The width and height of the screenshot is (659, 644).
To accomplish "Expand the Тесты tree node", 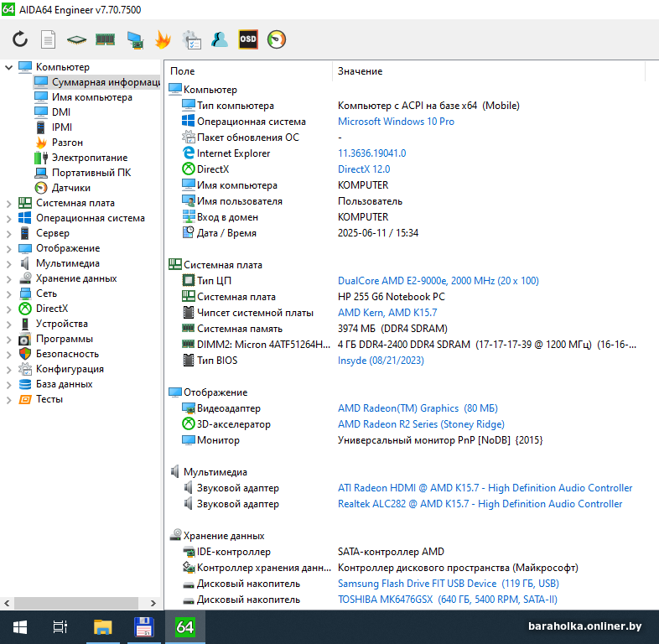I will pos(8,399).
